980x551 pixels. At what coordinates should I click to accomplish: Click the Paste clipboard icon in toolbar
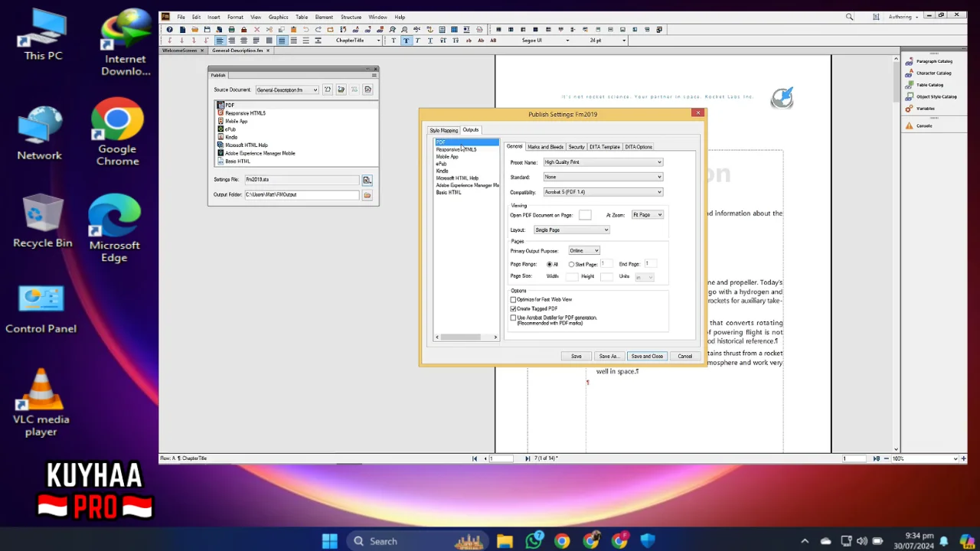coord(293,29)
